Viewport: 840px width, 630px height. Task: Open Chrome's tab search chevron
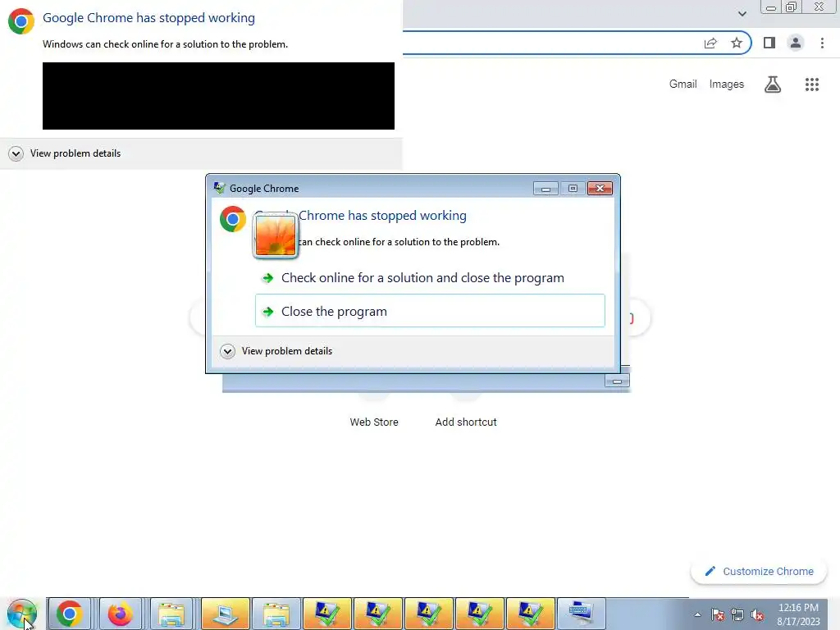pyautogui.click(x=742, y=13)
